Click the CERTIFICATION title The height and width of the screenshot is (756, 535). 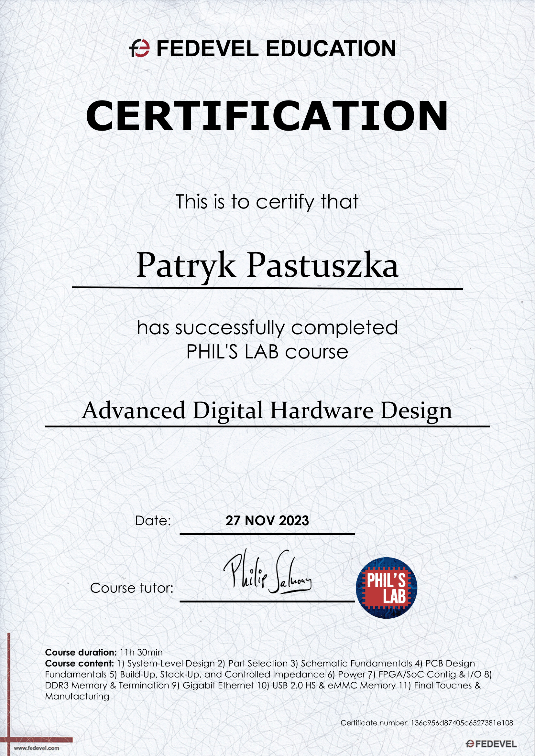click(x=267, y=116)
